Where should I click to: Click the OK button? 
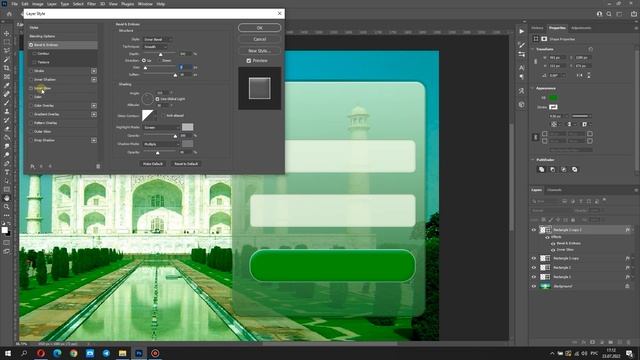260,28
